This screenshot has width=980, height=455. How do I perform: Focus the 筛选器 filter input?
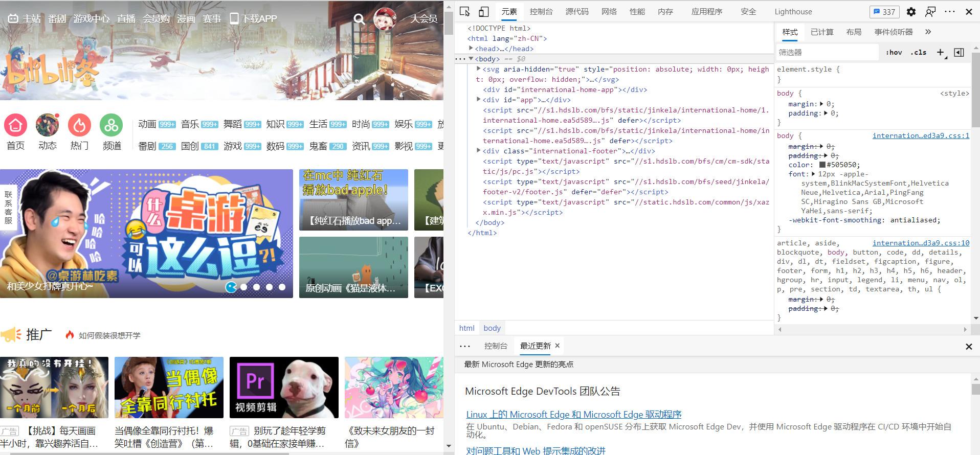(x=828, y=52)
